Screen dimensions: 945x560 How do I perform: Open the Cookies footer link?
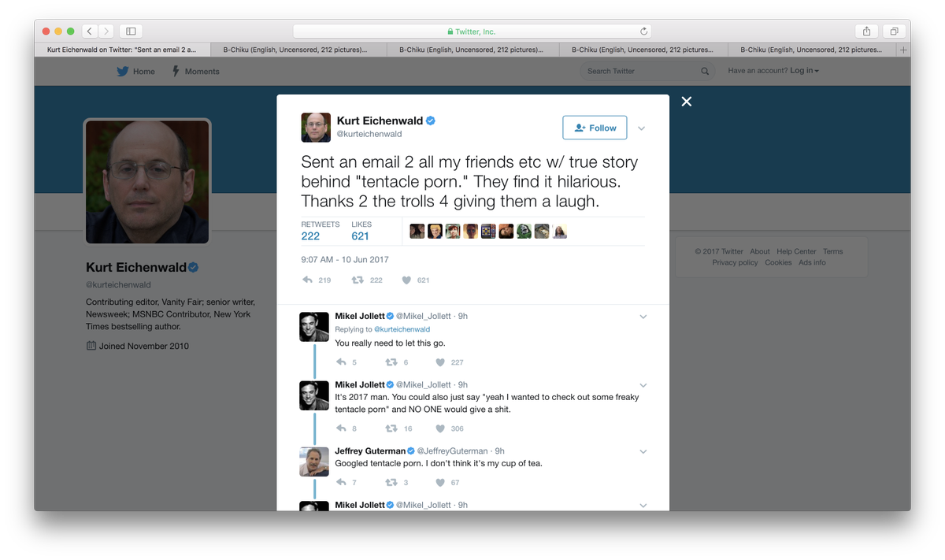pyautogui.click(x=778, y=262)
